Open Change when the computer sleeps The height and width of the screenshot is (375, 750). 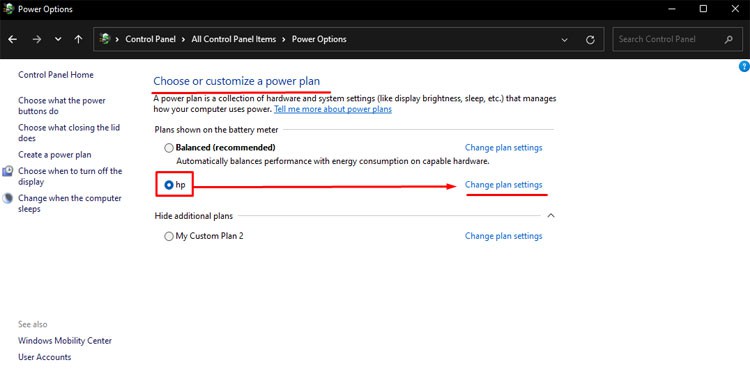pyautogui.click(x=70, y=204)
